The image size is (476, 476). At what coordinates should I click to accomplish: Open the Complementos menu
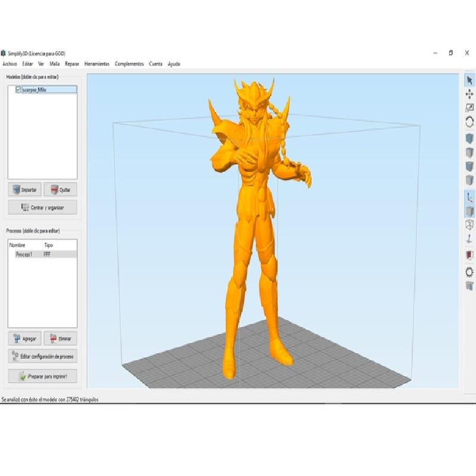tap(129, 64)
